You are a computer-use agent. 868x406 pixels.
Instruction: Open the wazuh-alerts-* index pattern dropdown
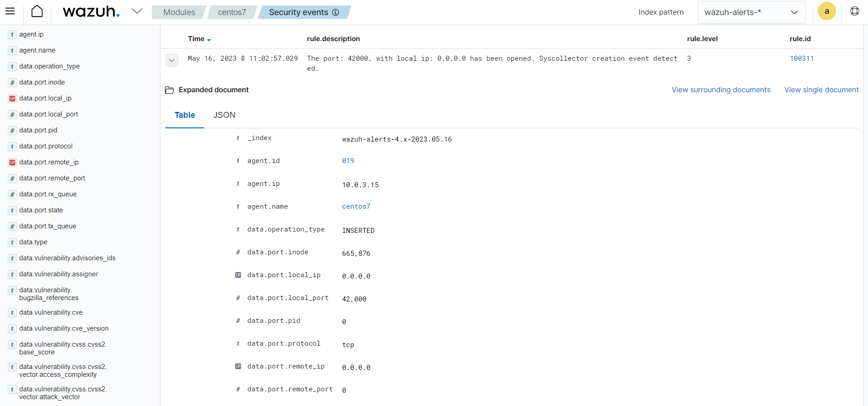(x=751, y=12)
